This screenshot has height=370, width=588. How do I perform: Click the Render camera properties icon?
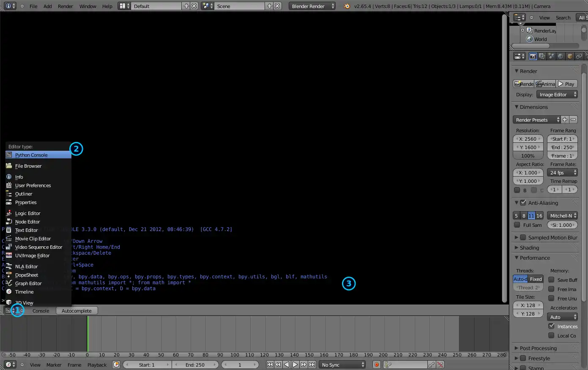coord(532,56)
